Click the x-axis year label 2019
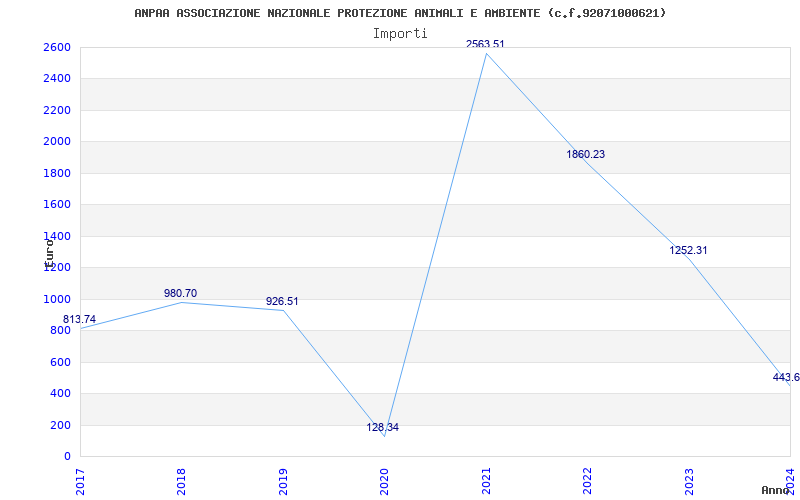The width and height of the screenshot is (800, 500). pyautogui.click(x=283, y=481)
